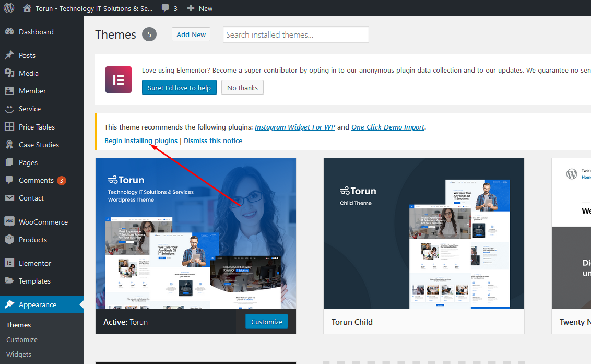This screenshot has width=591, height=364.
Task: Click the home icon beside the site name
Action: click(x=27, y=8)
